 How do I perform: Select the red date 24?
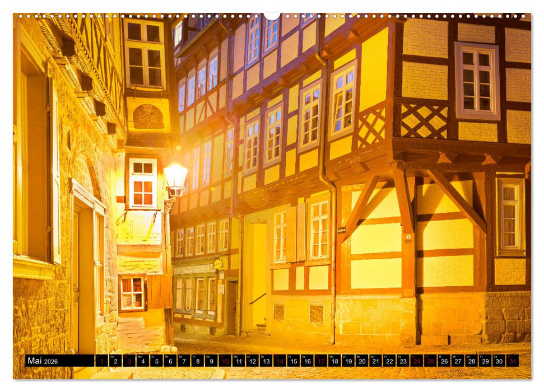[417, 363]
